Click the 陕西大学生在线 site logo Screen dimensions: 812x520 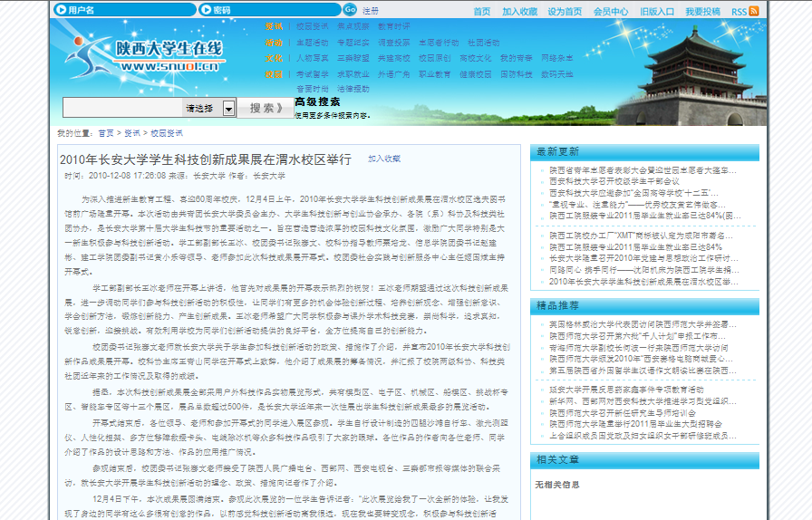pyautogui.click(x=145, y=56)
